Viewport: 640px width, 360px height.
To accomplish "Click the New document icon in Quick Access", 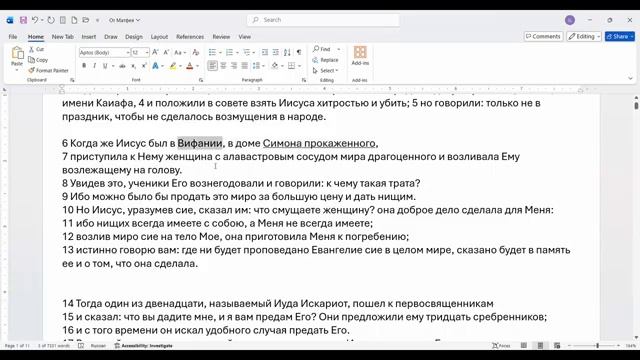I will 74,20.
